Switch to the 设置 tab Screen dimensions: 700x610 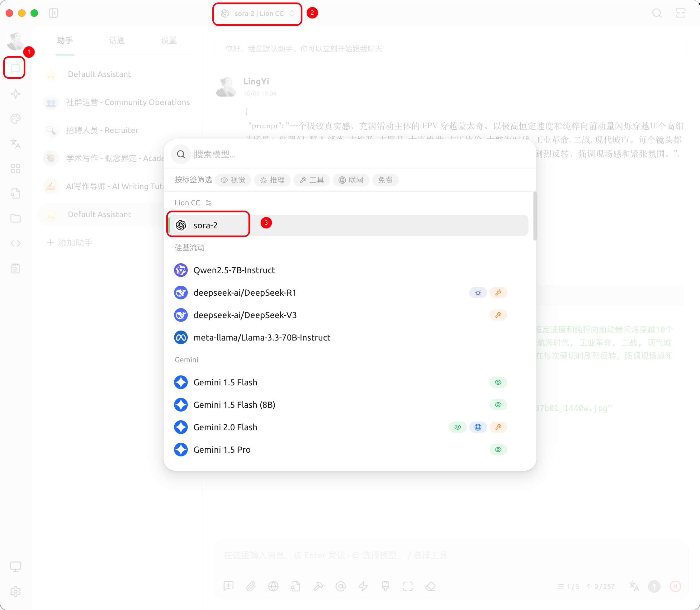point(169,41)
